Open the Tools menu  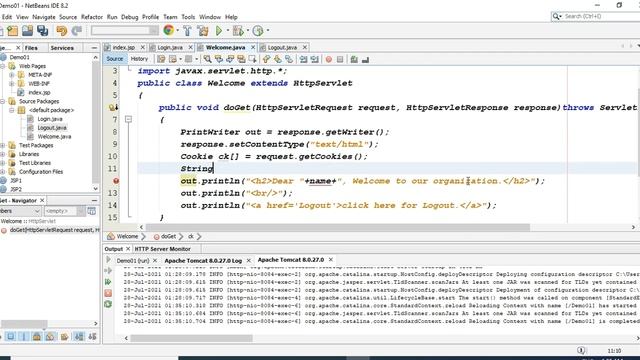tap(188, 17)
